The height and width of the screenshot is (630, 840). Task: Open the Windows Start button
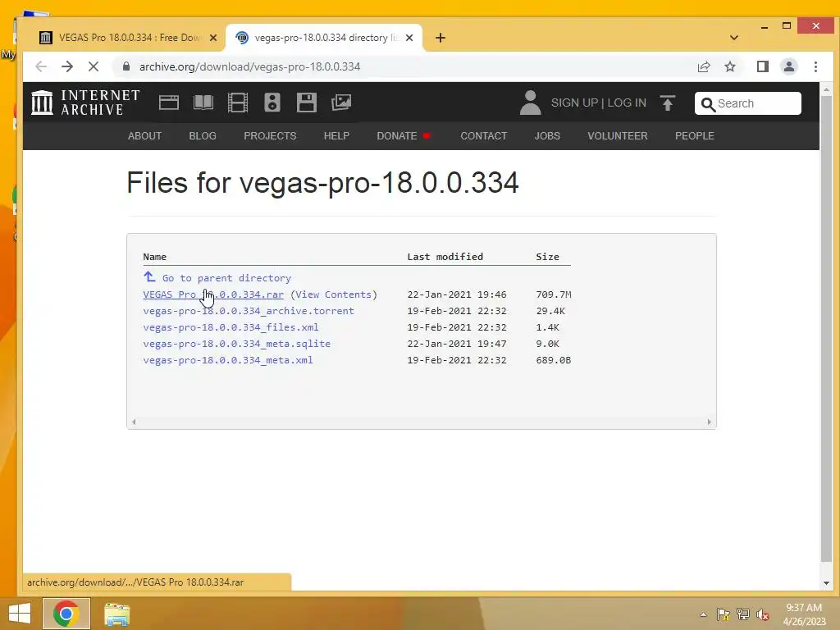[x=20, y=614]
